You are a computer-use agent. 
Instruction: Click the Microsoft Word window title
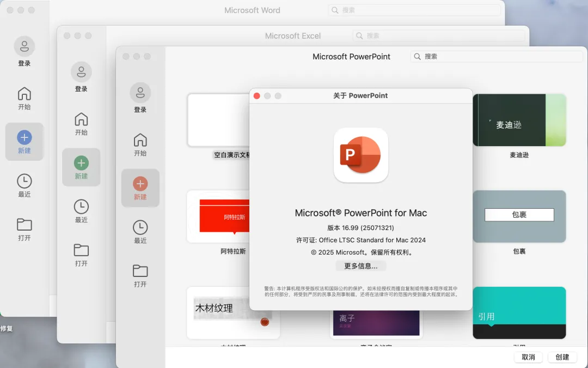pos(253,10)
